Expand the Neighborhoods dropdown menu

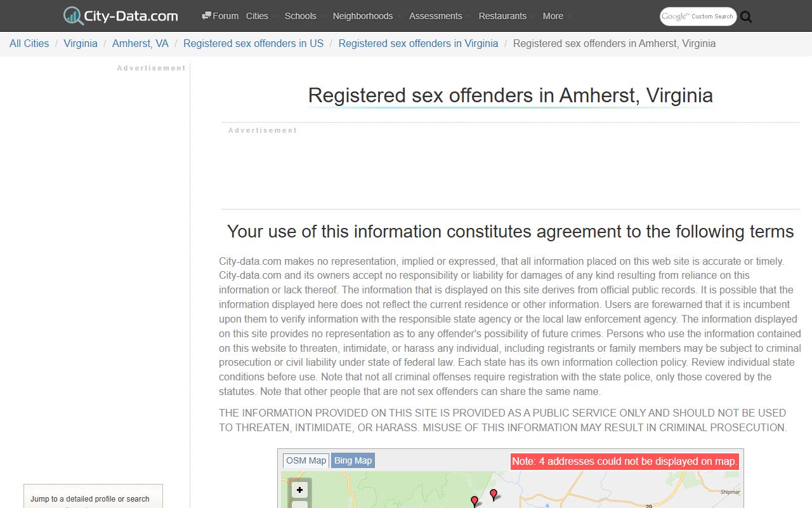[x=367, y=16]
